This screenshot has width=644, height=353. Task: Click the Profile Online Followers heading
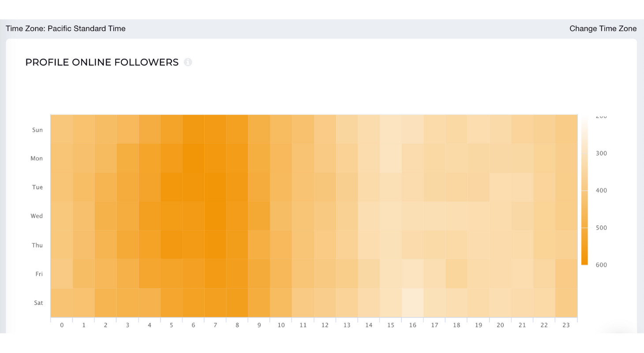(x=102, y=62)
